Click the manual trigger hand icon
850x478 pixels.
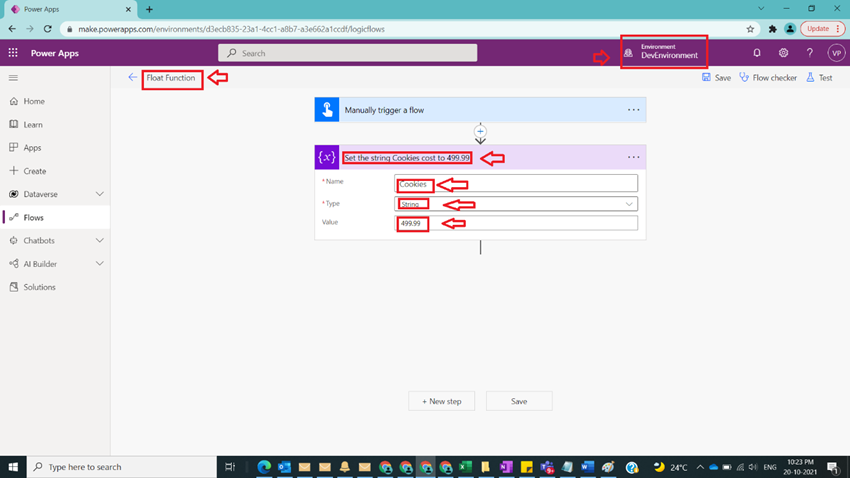(327, 109)
